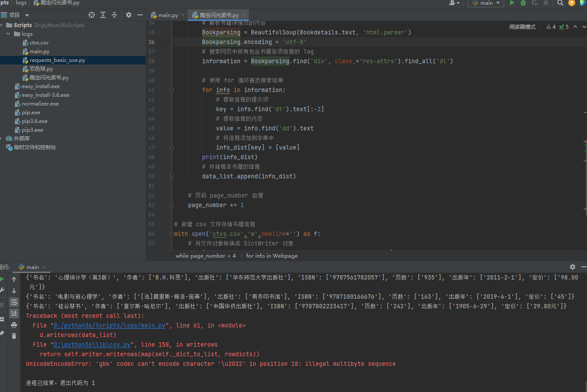Close the main run tab

coord(44,267)
